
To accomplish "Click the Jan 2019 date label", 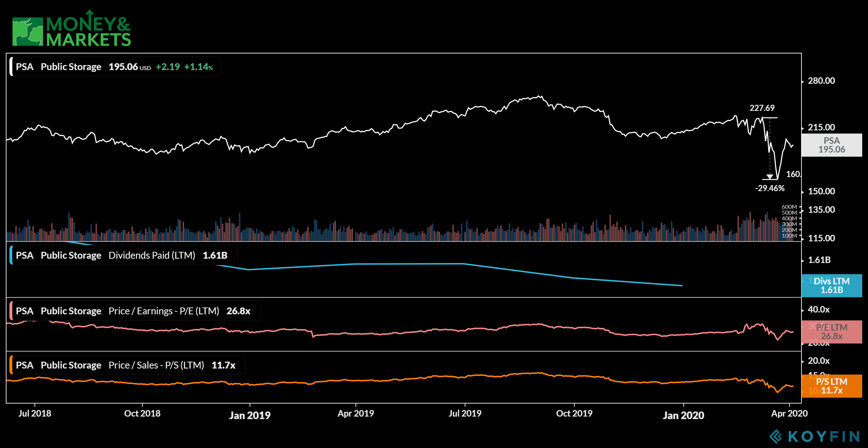I will pos(250,415).
